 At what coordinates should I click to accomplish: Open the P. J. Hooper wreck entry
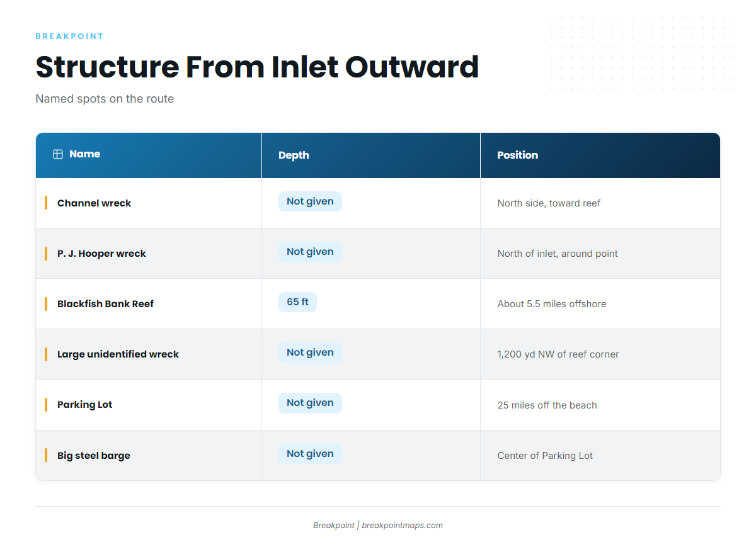coord(101,254)
